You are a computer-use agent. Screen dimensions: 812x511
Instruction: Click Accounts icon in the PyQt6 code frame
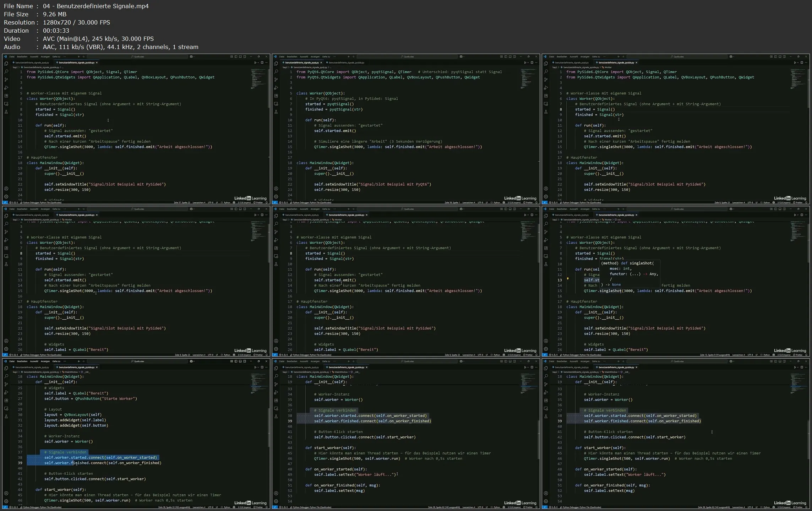coord(276,189)
